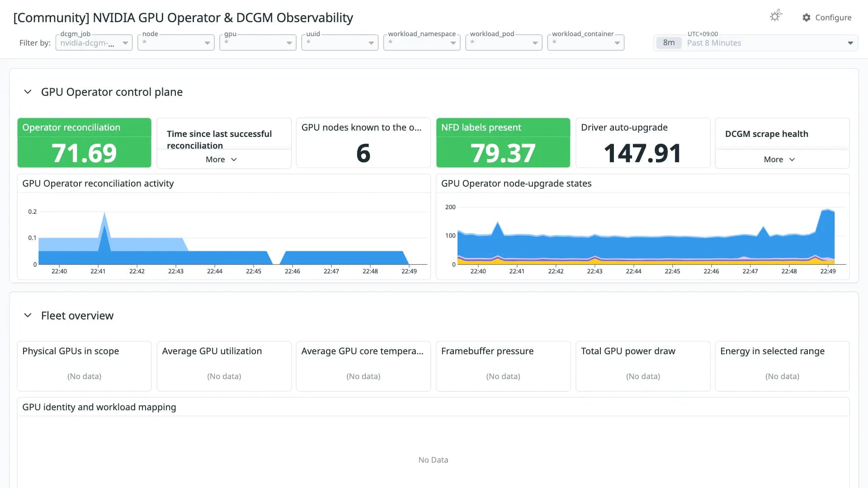Image resolution: width=868 pixels, height=488 pixels.
Task: Click the 8m time range badge
Action: tap(669, 43)
